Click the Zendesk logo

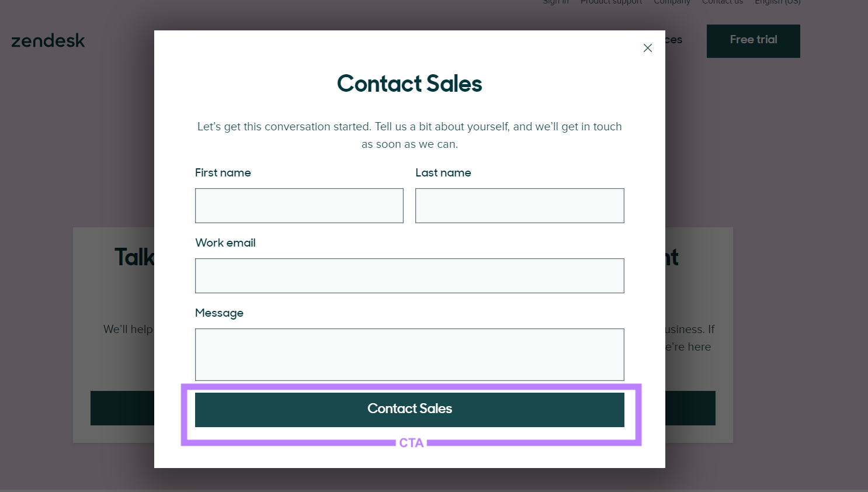(x=48, y=41)
